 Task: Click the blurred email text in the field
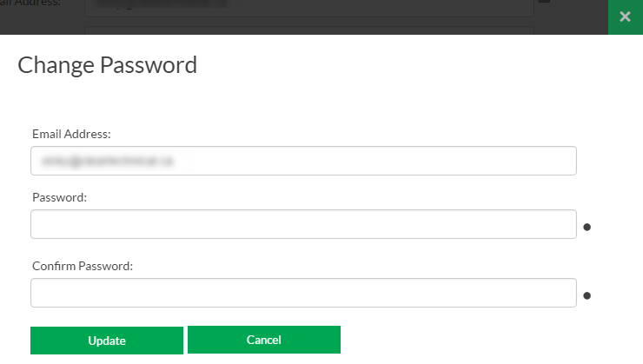(x=108, y=161)
